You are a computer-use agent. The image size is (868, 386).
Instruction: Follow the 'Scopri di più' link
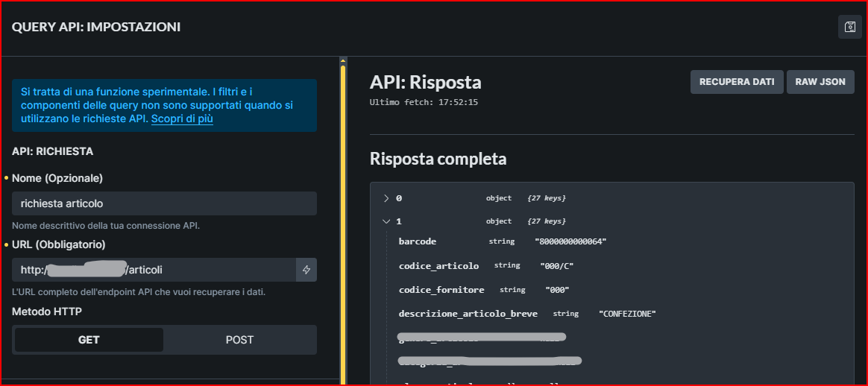click(182, 119)
